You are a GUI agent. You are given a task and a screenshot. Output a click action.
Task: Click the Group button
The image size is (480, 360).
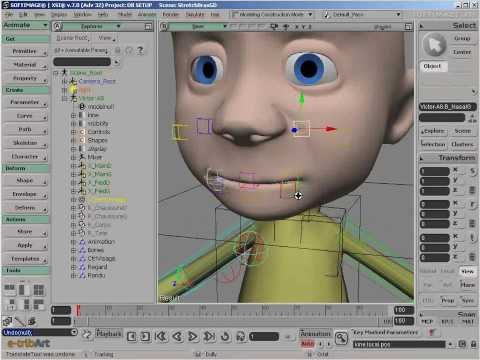click(462, 39)
